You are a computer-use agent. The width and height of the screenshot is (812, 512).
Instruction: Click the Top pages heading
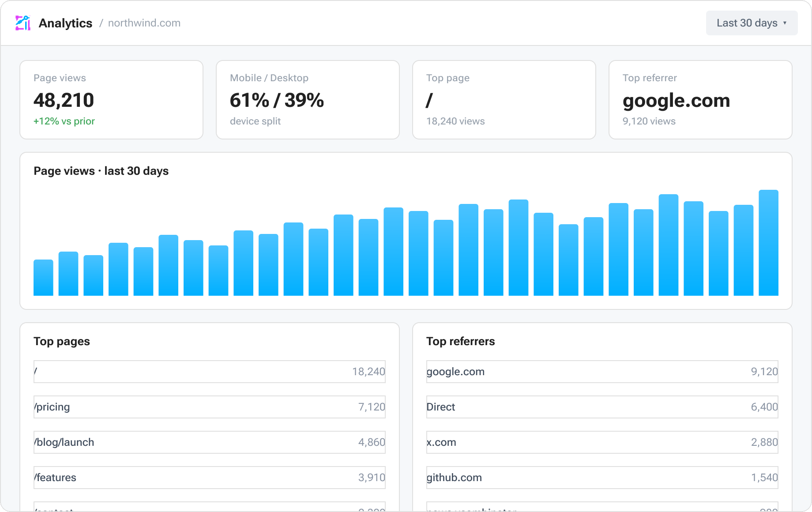click(62, 341)
